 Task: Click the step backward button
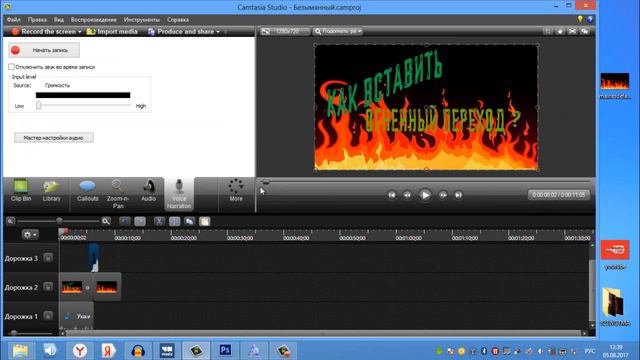pyautogui.click(x=407, y=195)
